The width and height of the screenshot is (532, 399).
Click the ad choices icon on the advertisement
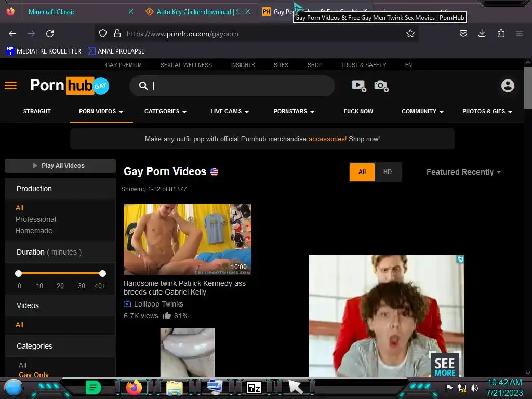point(460,259)
